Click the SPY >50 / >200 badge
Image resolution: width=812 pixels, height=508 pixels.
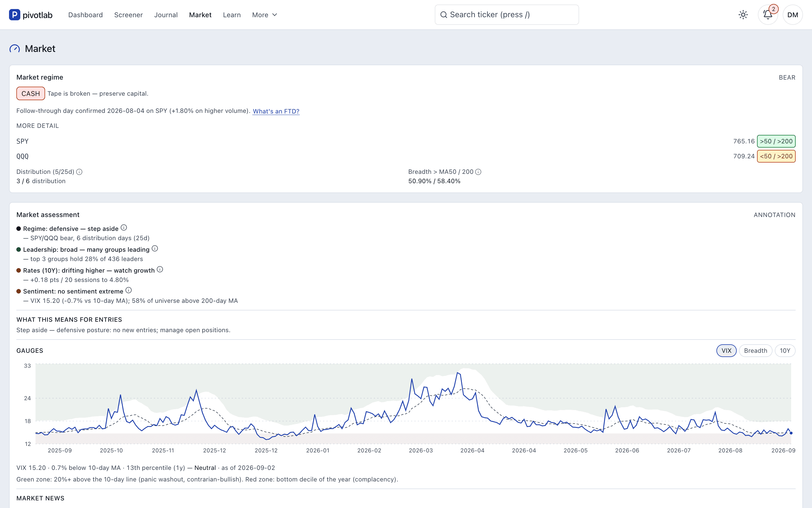[776, 141]
